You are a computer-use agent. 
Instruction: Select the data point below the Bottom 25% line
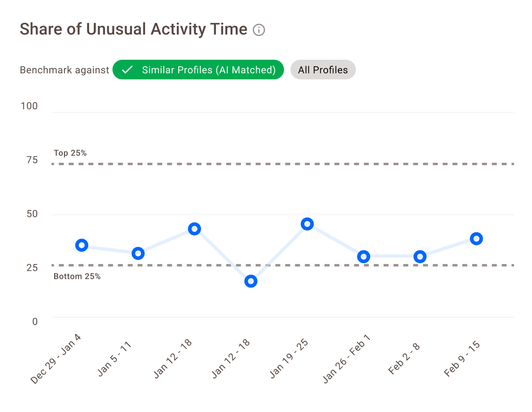251,281
